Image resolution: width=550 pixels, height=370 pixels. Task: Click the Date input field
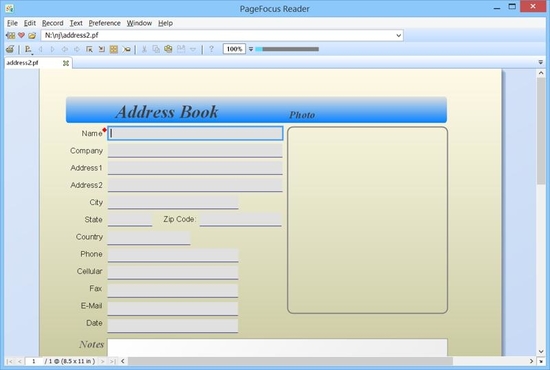(x=173, y=325)
